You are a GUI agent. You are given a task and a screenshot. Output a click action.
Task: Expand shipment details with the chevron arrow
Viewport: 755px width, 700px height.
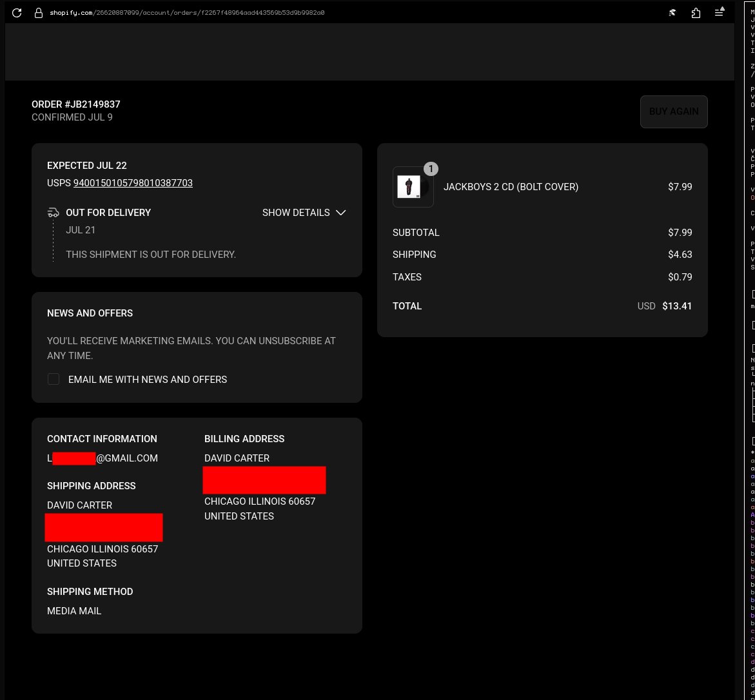click(x=340, y=213)
